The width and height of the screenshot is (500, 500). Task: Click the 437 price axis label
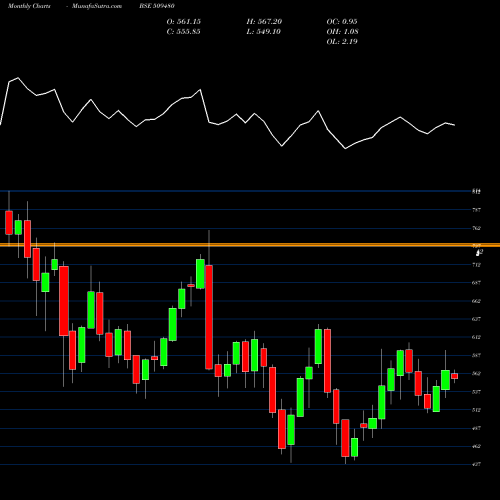coord(477,464)
